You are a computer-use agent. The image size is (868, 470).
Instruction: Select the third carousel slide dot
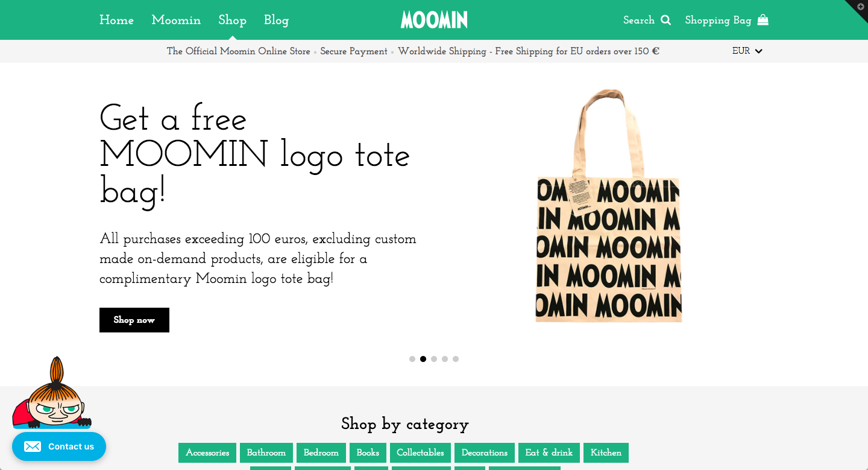point(434,359)
